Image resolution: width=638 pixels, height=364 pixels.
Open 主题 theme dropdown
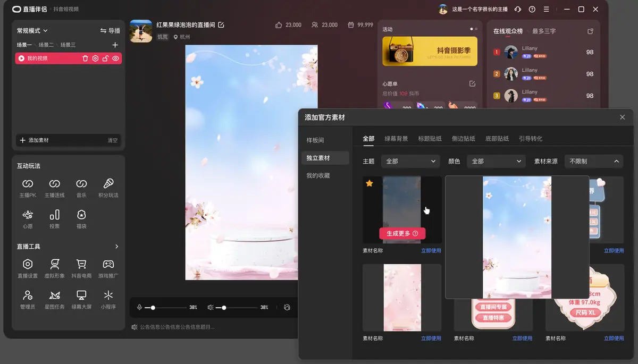tap(410, 161)
